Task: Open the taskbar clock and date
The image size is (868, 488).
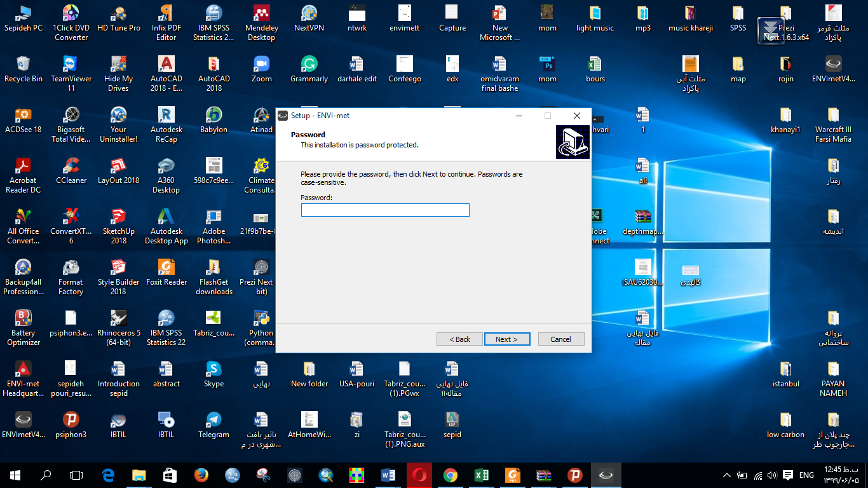Action: click(841, 475)
